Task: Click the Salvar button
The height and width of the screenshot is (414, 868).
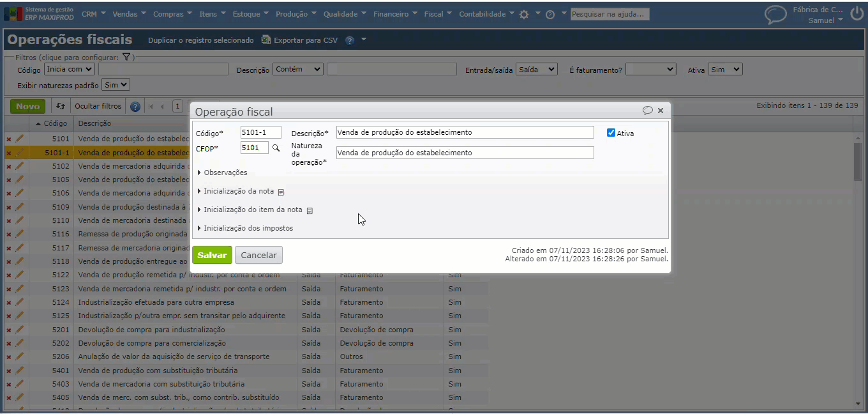Action: point(212,255)
